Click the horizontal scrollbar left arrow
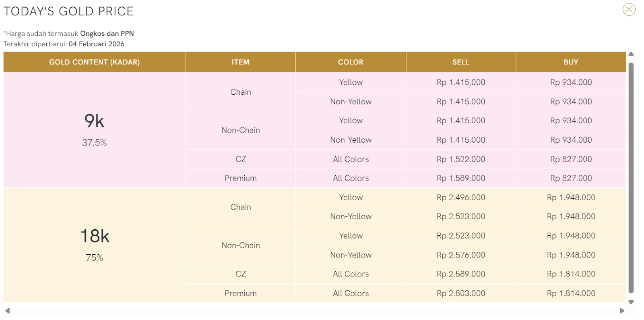The height and width of the screenshot is (320, 644). click(7, 311)
